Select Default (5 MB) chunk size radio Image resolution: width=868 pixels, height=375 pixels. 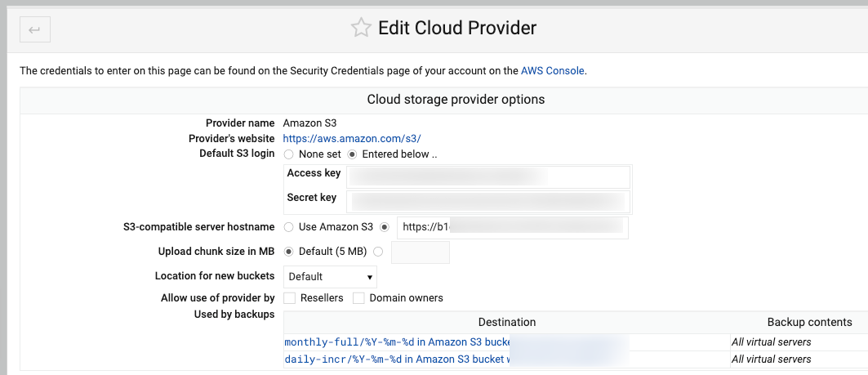coord(288,252)
